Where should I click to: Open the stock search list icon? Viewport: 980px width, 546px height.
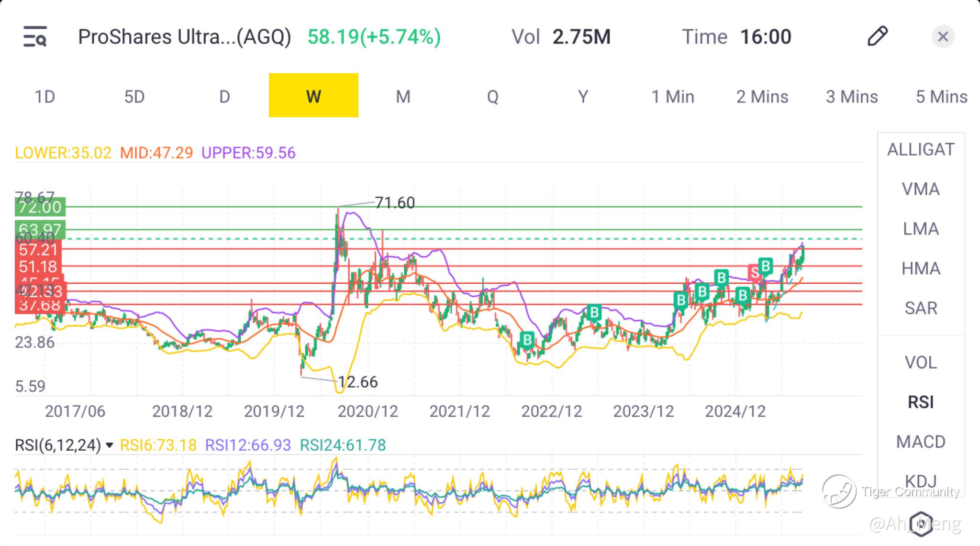click(x=35, y=37)
